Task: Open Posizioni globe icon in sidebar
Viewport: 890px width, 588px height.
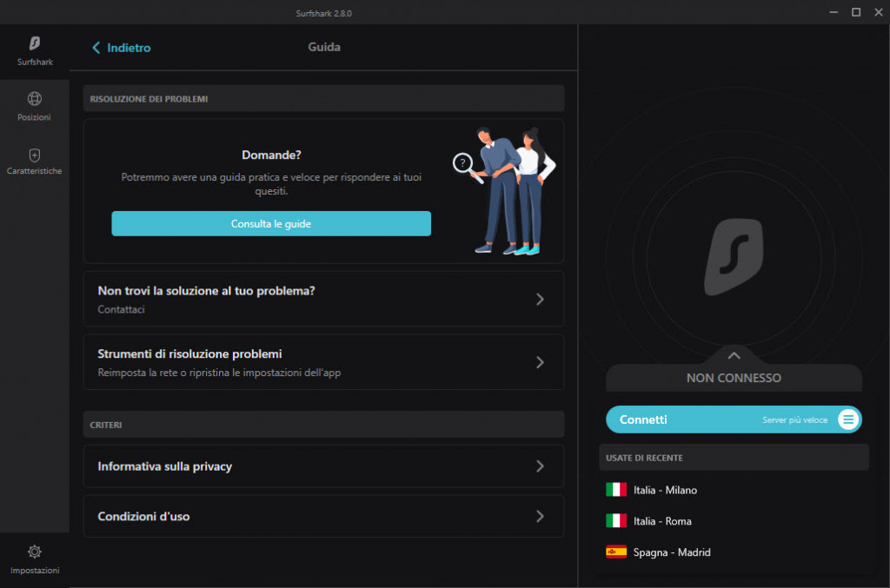Action: click(x=35, y=99)
